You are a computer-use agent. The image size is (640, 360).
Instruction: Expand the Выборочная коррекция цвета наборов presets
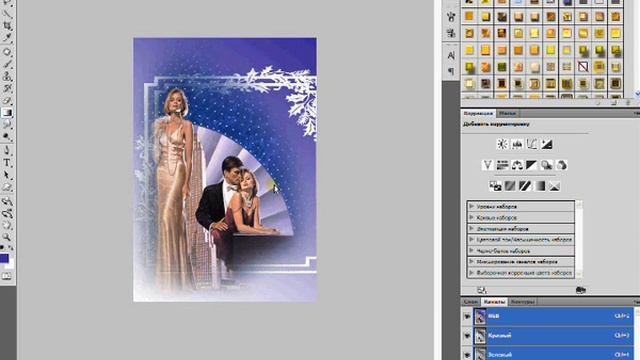coord(471,273)
